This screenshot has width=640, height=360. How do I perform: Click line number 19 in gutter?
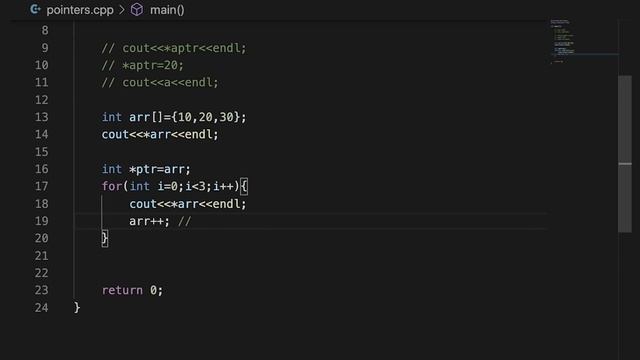pos(42,221)
